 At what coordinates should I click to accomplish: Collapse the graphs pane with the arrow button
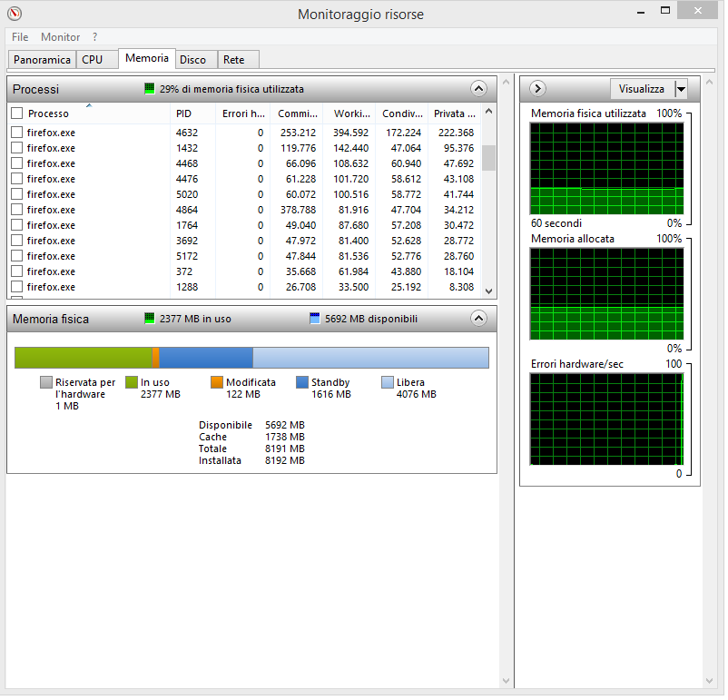pyautogui.click(x=539, y=89)
